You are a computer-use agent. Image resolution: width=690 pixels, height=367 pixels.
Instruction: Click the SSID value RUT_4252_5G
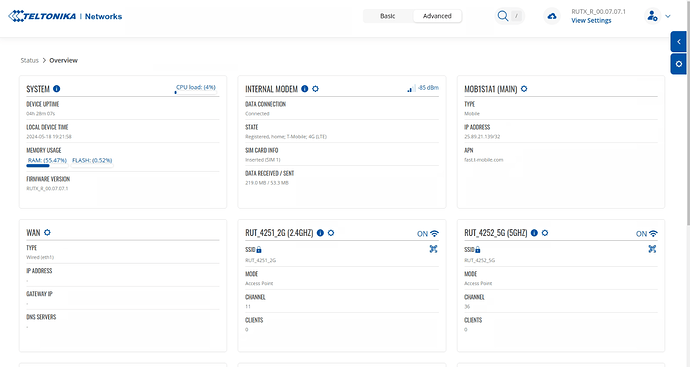pos(480,260)
